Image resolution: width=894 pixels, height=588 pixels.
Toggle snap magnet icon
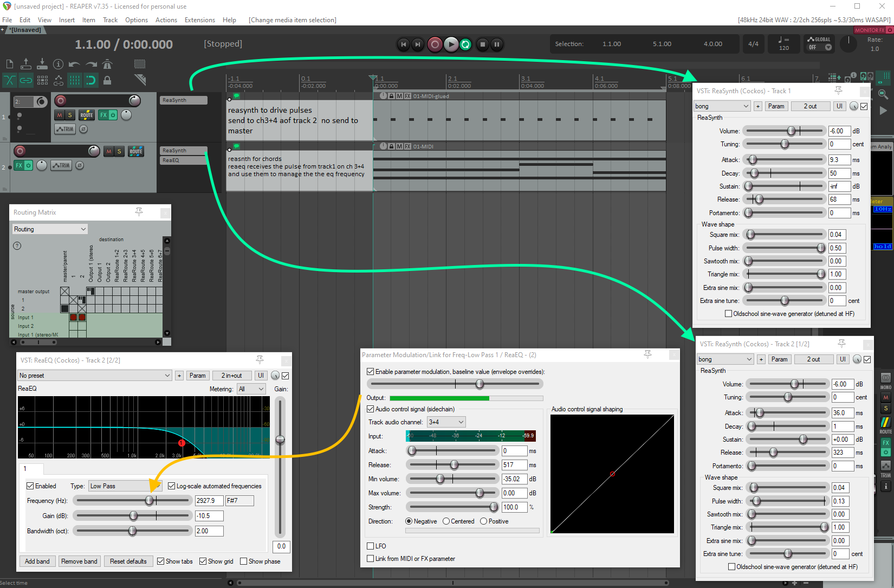90,81
